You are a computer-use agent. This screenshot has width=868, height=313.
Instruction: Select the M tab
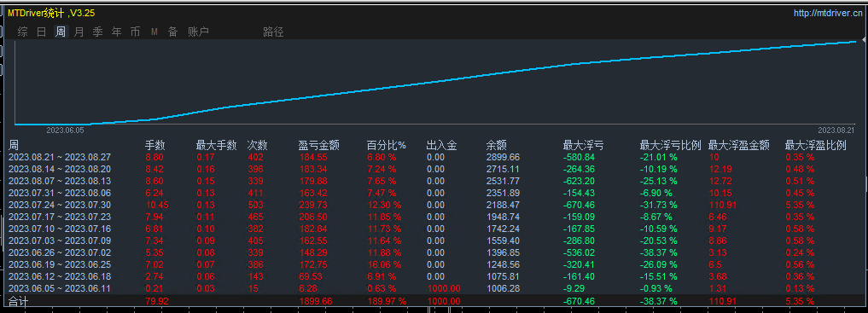pos(154,32)
